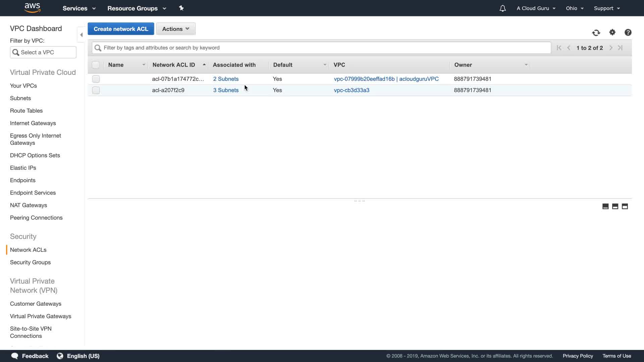Open the vpc-cb3d33a3 link

(352, 90)
